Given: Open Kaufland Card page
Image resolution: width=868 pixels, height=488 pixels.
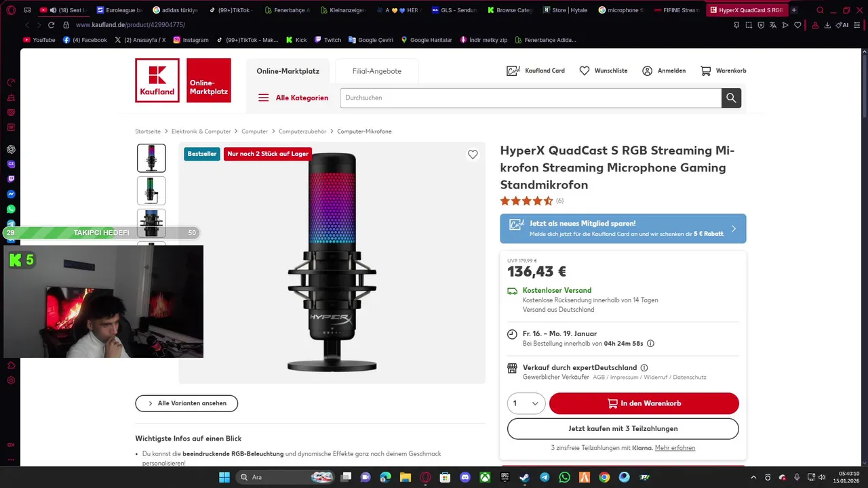Looking at the screenshot, I should point(536,70).
